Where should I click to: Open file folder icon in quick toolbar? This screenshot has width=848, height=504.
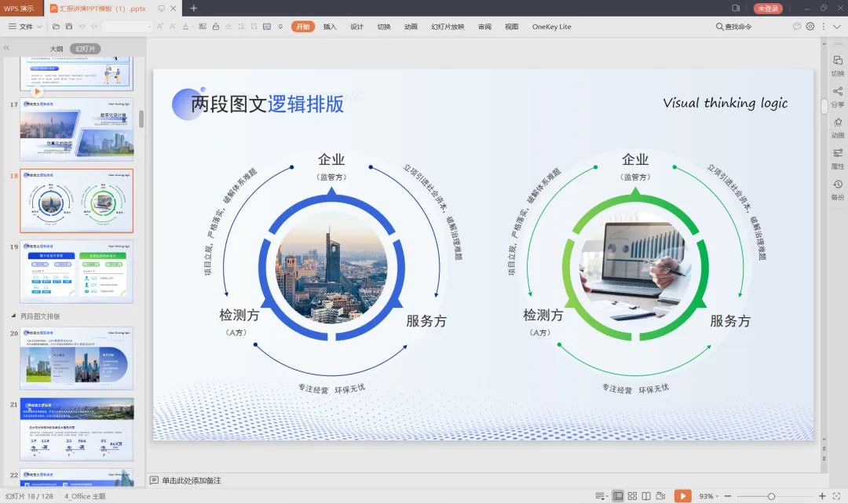coord(56,27)
